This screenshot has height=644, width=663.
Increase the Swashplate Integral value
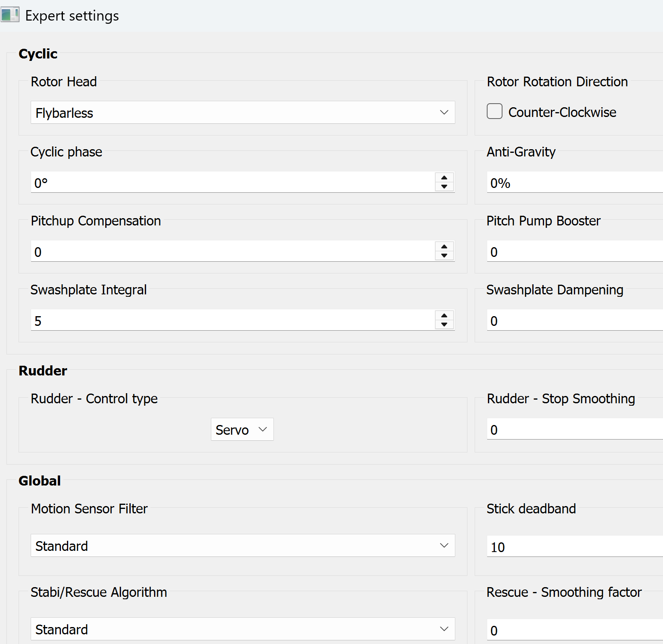[444, 316]
